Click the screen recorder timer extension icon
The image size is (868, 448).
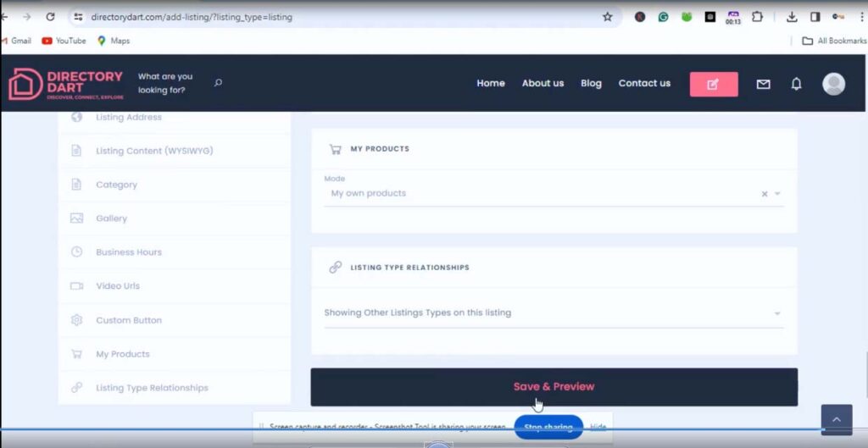pos(733,18)
